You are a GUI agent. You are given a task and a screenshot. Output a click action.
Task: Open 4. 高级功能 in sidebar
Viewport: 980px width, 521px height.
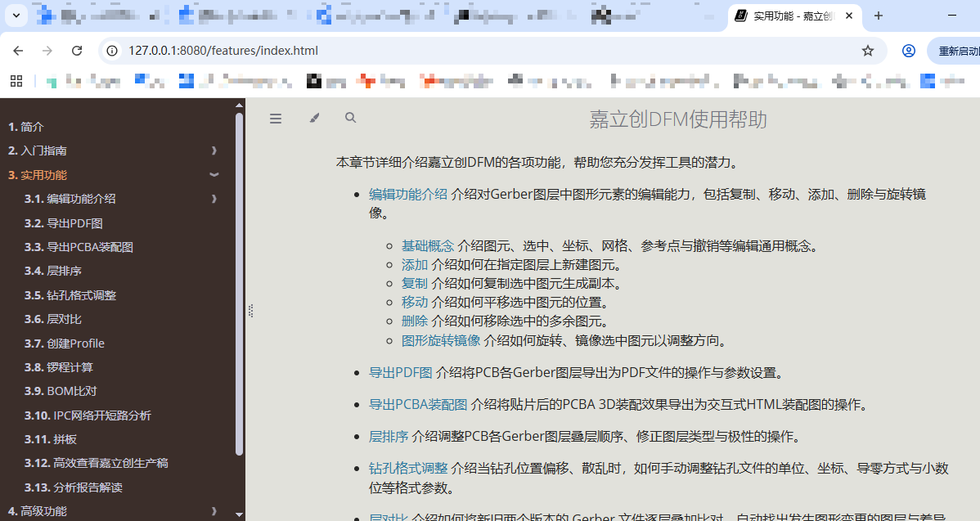click(38, 511)
